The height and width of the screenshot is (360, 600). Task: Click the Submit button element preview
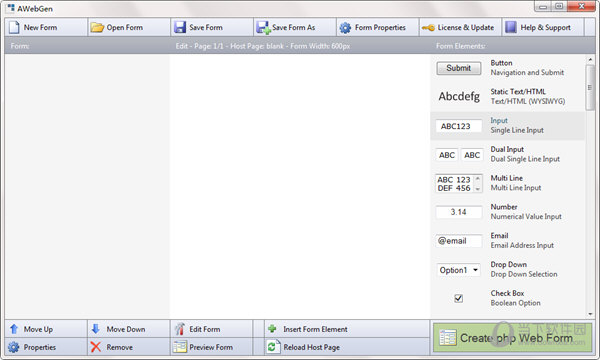point(459,68)
